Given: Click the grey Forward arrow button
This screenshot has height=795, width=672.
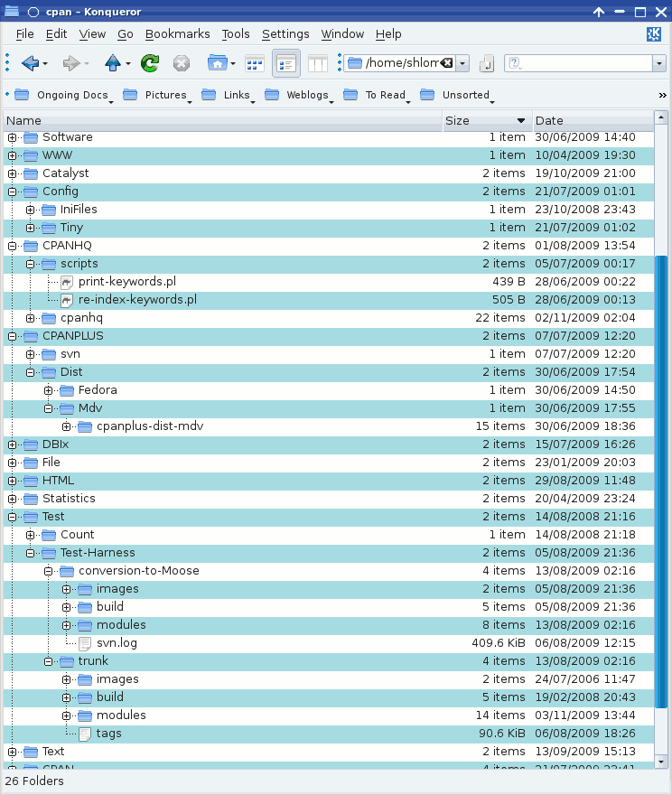Looking at the screenshot, I should coord(71,63).
